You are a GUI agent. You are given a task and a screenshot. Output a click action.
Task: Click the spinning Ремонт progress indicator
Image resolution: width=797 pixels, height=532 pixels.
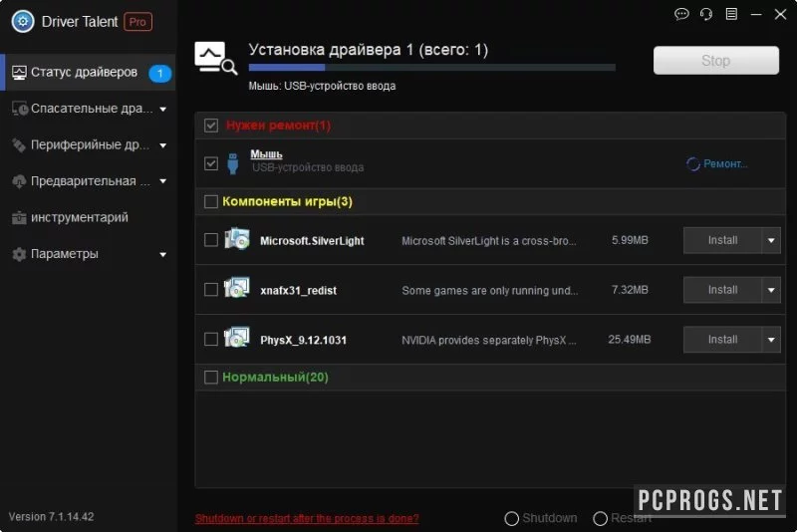coord(692,164)
